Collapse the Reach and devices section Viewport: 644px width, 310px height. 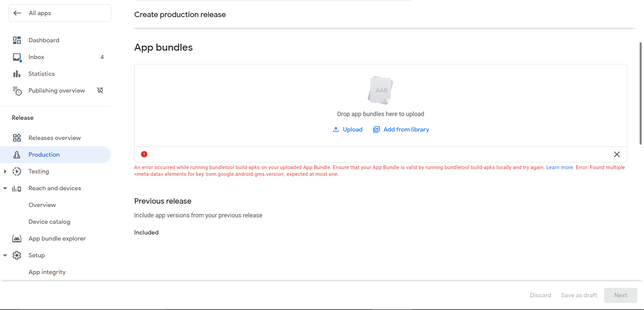click(x=5, y=188)
